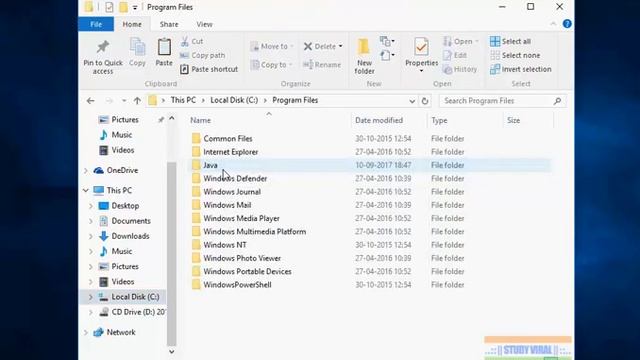The image size is (640, 360).
Task: Click Paste shortcut in the ribbon
Action: [x=209, y=69]
